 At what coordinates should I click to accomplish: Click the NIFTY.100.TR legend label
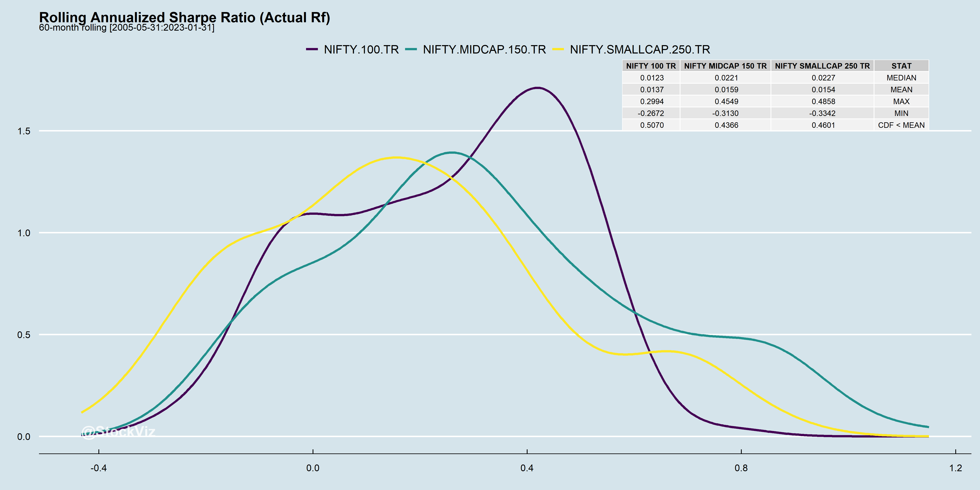(x=361, y=49)
